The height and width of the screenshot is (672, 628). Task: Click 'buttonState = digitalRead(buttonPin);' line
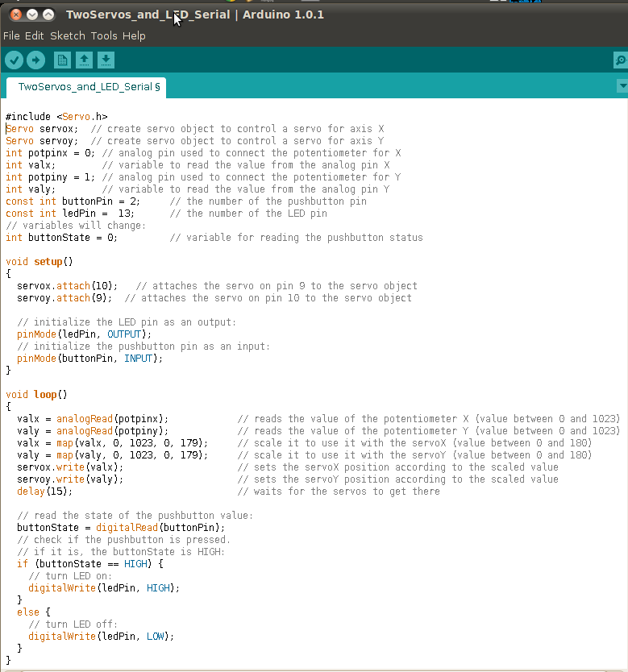(121, 528)
